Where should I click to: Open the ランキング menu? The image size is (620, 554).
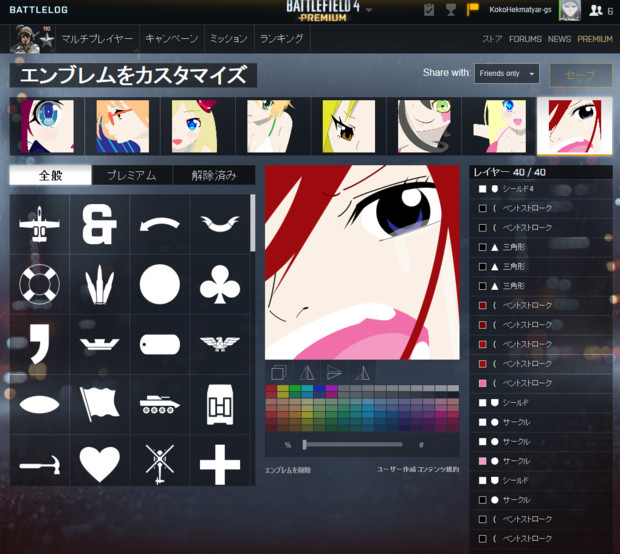(x=282, y=39)
